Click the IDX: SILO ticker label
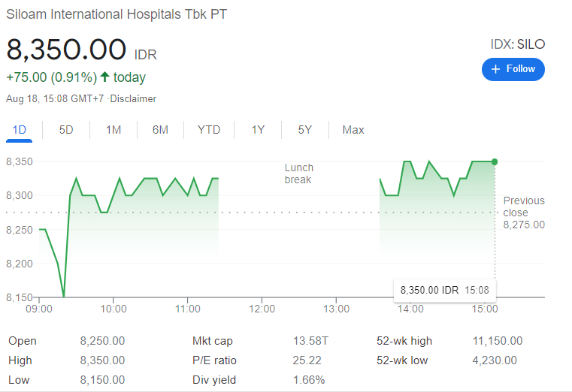This screenshot has height=392, width=572. [x=517, y=44]
